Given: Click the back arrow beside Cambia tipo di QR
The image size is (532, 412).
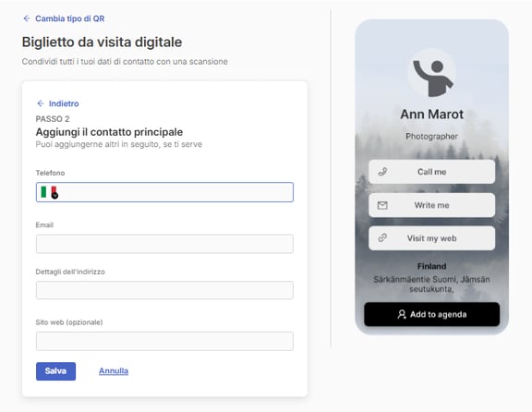Looking at the screenshot, I should click(x=27, y=18).
